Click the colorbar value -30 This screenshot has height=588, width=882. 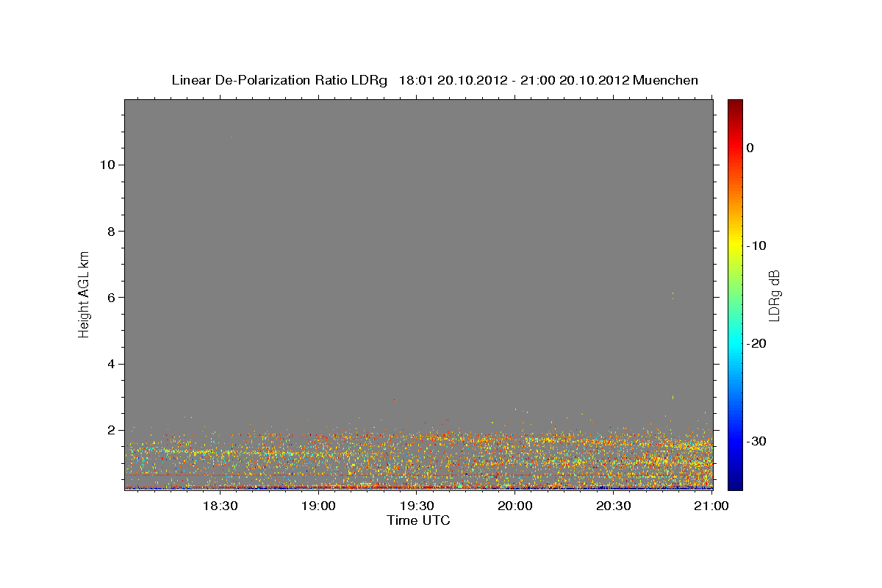coord(756,441)
